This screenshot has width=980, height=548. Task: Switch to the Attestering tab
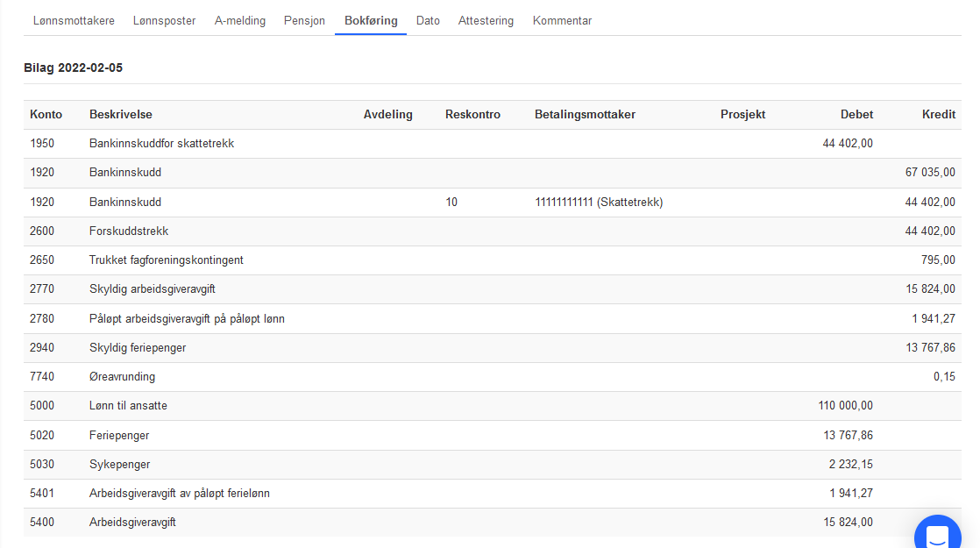pos(486,20)
